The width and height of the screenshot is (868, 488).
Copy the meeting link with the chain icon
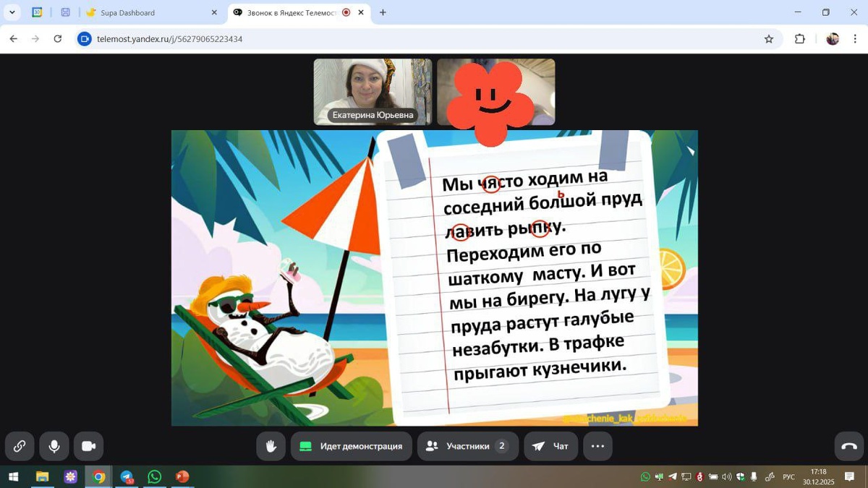(20, 446)
